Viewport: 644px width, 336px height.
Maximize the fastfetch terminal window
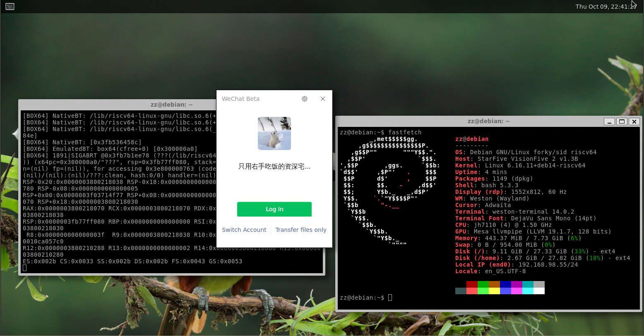tap(621, 122)
